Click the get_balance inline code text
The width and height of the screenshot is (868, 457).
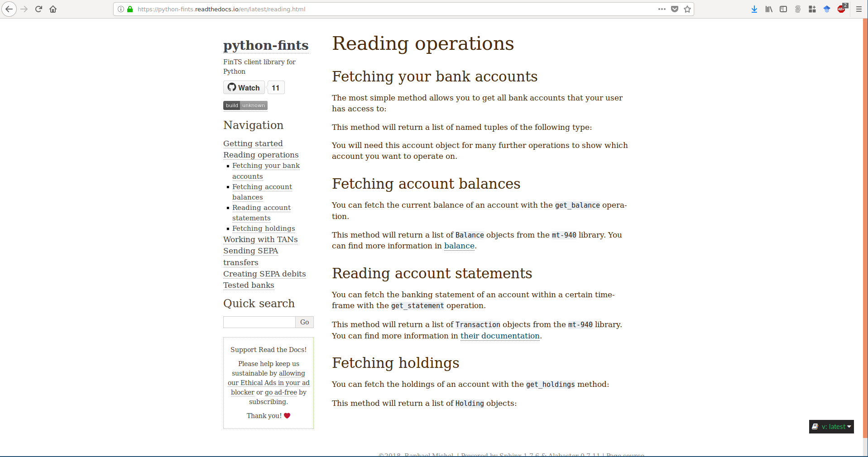tap(577, 205)
